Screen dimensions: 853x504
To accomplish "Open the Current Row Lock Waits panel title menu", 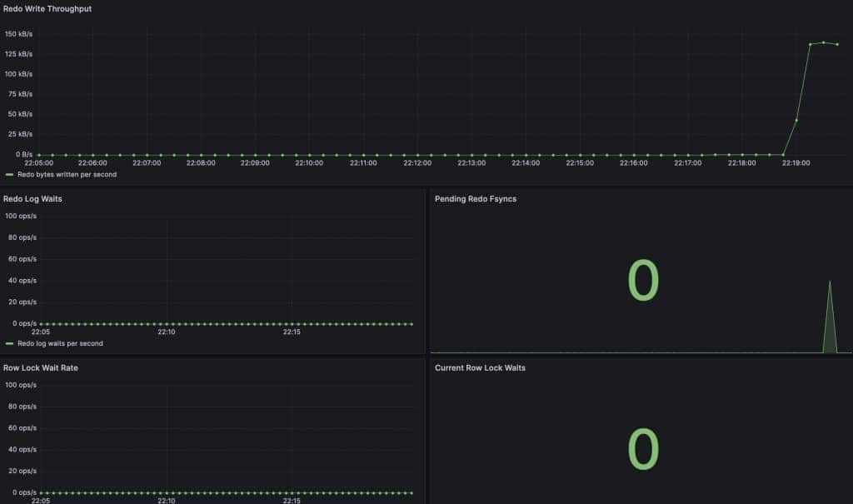I will coord(480,368).
